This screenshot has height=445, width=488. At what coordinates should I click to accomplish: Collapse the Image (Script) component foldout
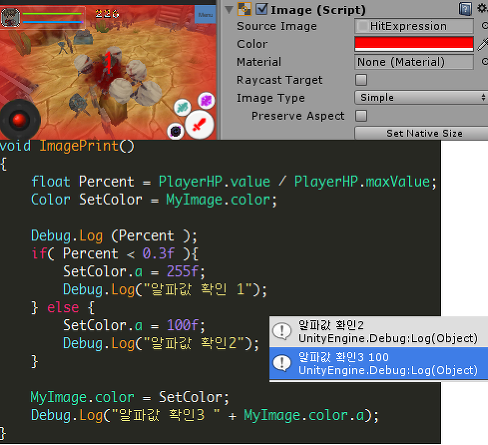point(229,9)
